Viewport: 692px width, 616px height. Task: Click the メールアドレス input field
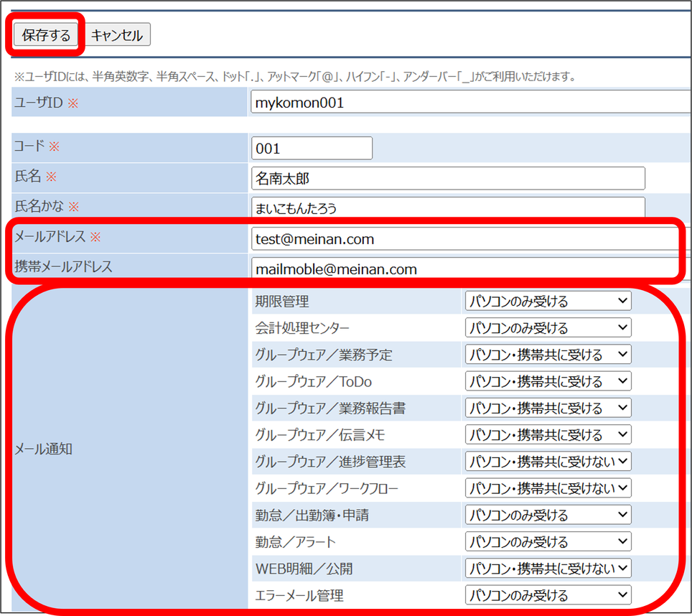pyautogui.click(x=467, y=239)
